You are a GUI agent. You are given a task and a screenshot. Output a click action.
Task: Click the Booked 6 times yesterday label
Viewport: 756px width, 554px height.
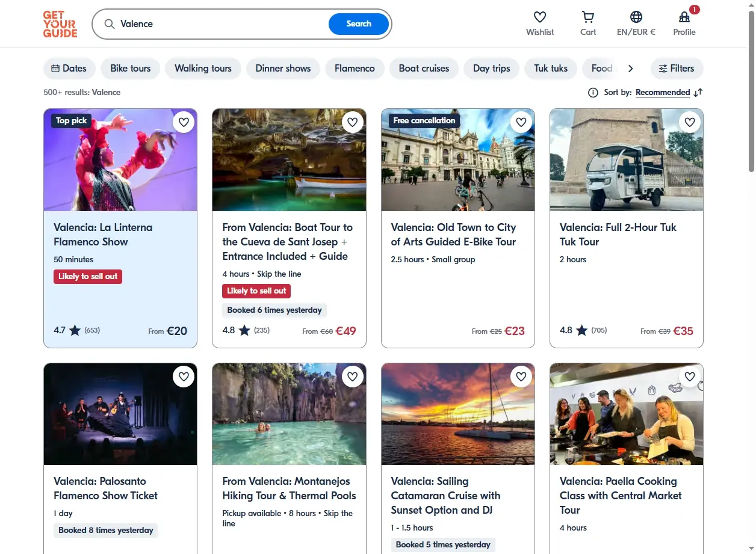click(274, 310)
